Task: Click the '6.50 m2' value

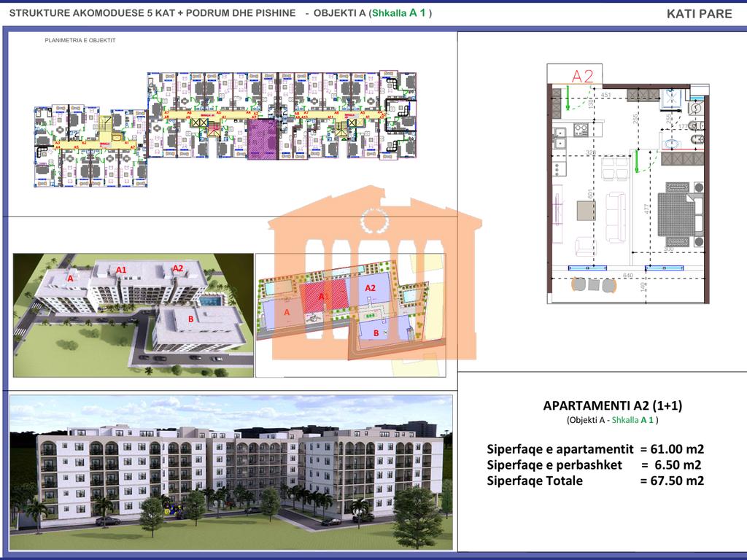Action: click(x=677, y=465)
